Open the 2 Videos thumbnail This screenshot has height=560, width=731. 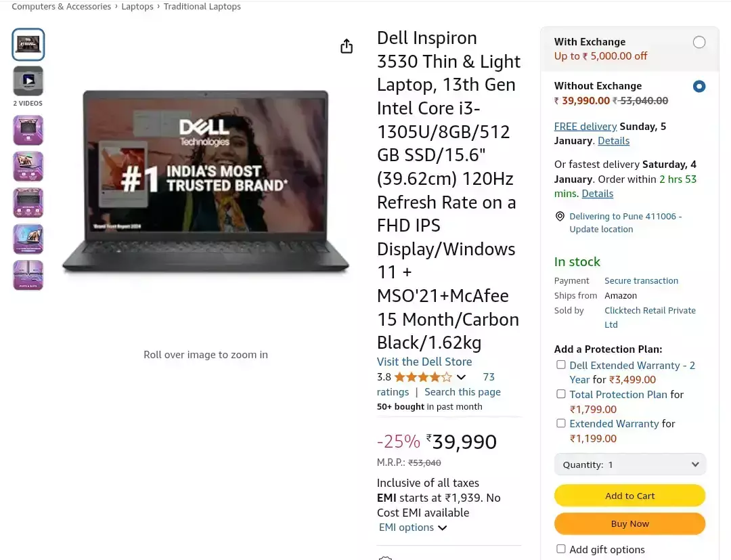click(28, 81)
